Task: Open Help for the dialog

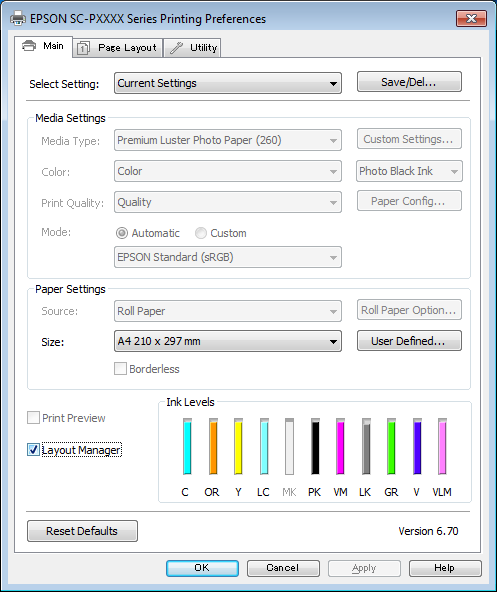Action: click(445, 568)
